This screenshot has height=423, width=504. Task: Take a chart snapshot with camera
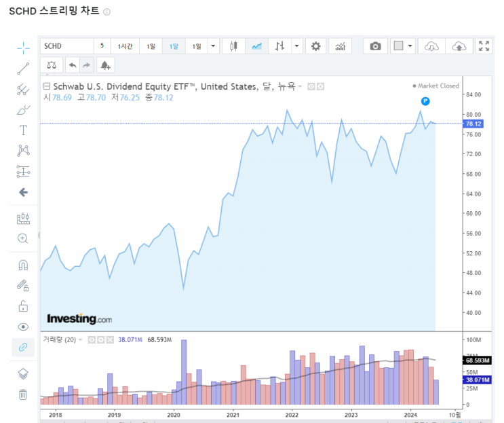375,46
